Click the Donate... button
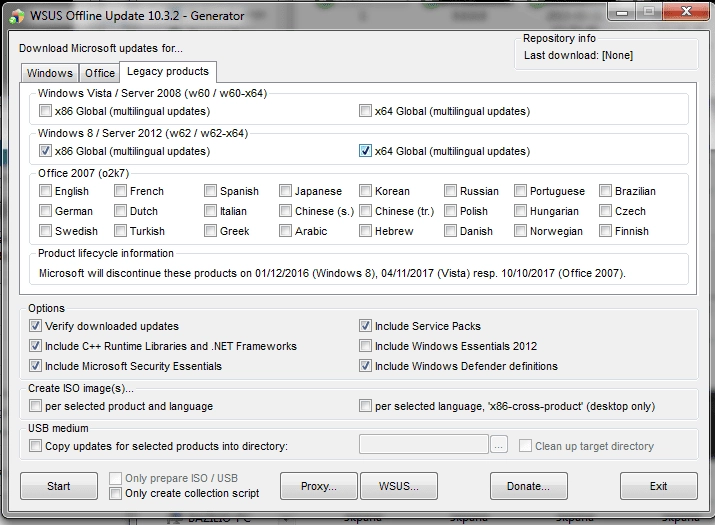 (x=528, y=486)
